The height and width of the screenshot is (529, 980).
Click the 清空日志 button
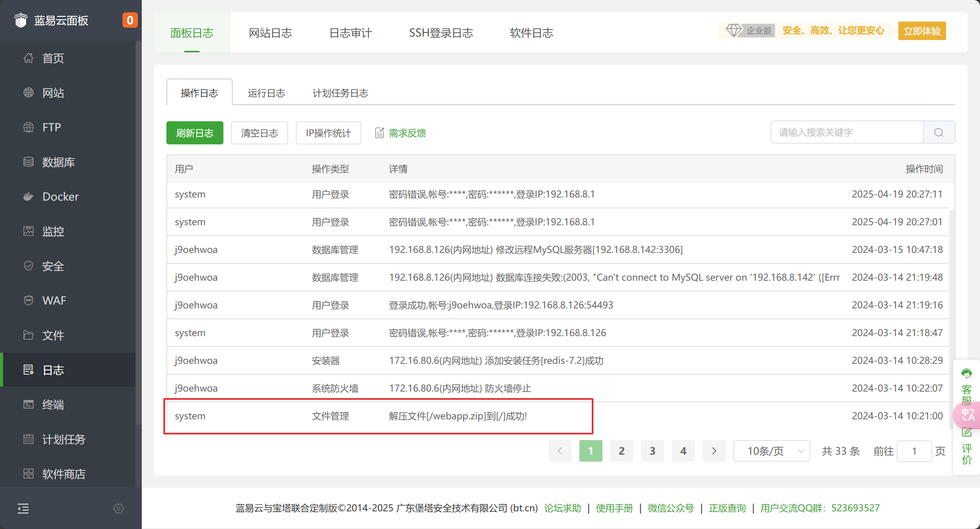pos(259,133)
